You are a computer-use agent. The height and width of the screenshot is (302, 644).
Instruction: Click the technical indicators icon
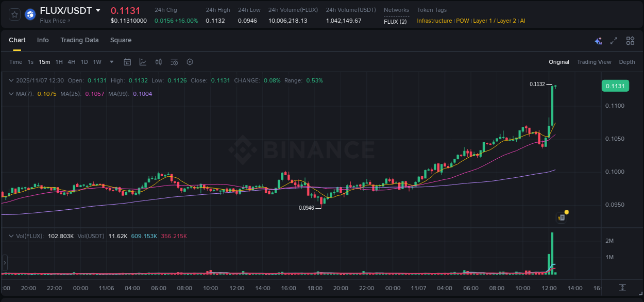(158, 62)
